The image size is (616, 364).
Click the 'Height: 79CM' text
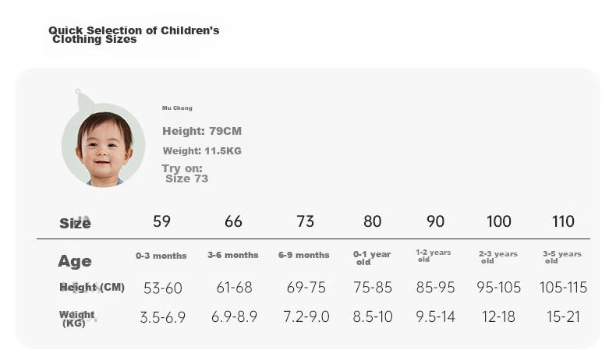click(x=202, y=131)
